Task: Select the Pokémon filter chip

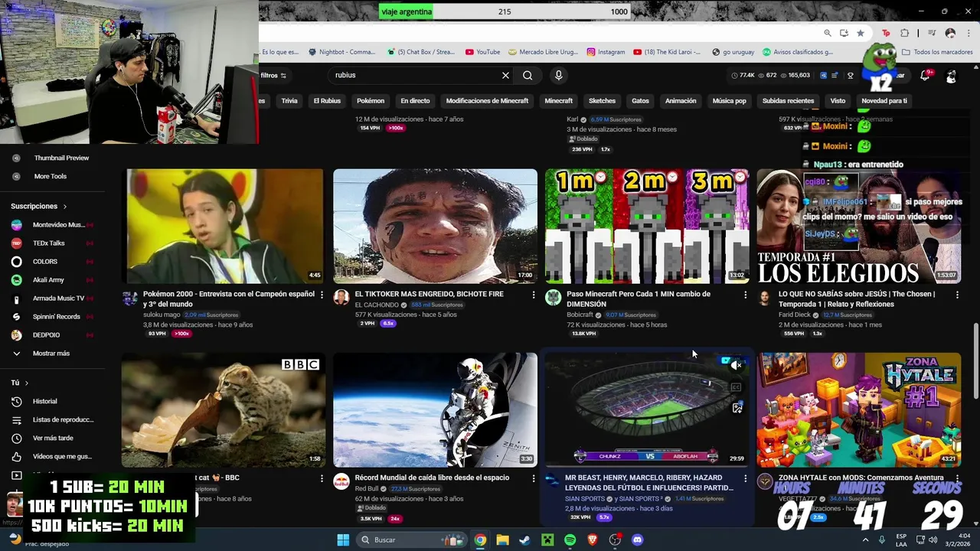Action: 371,101
